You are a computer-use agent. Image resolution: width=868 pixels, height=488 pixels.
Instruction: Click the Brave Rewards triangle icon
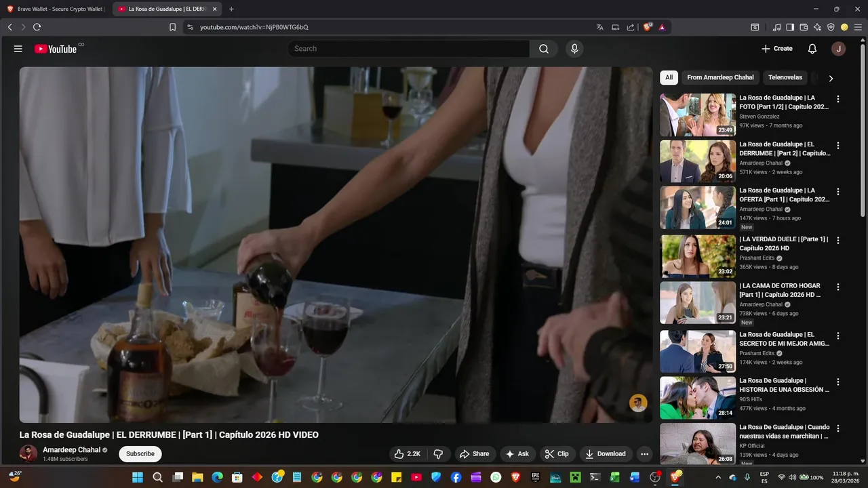tap(662, 27)
